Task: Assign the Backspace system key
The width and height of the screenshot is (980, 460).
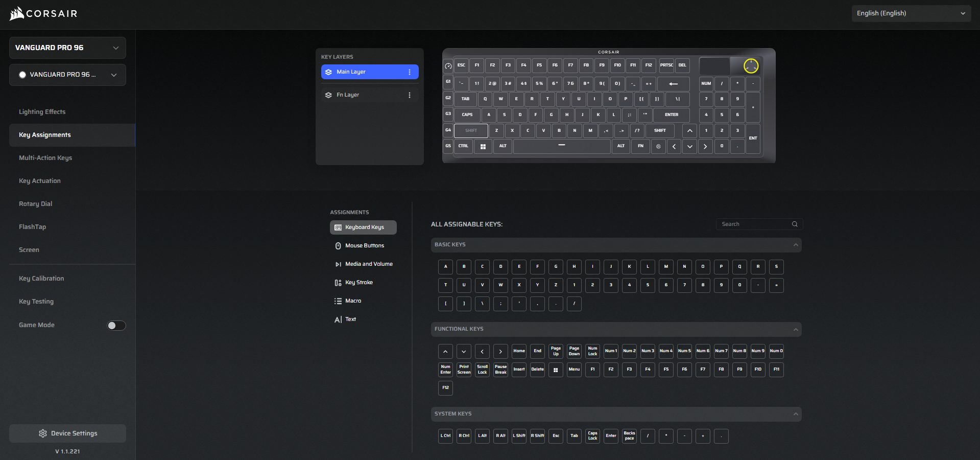Action: [x=629, y=436]
